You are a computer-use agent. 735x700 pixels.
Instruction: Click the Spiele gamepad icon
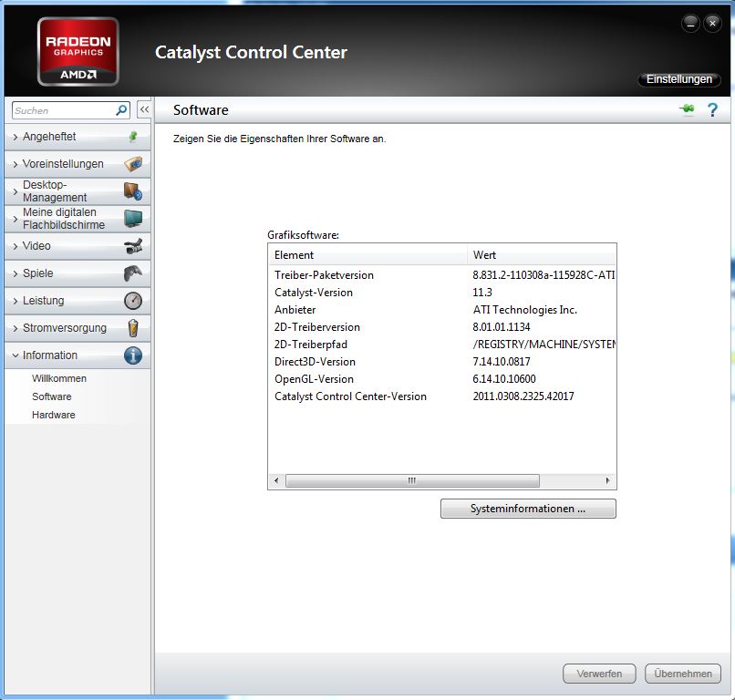point(133,273)
